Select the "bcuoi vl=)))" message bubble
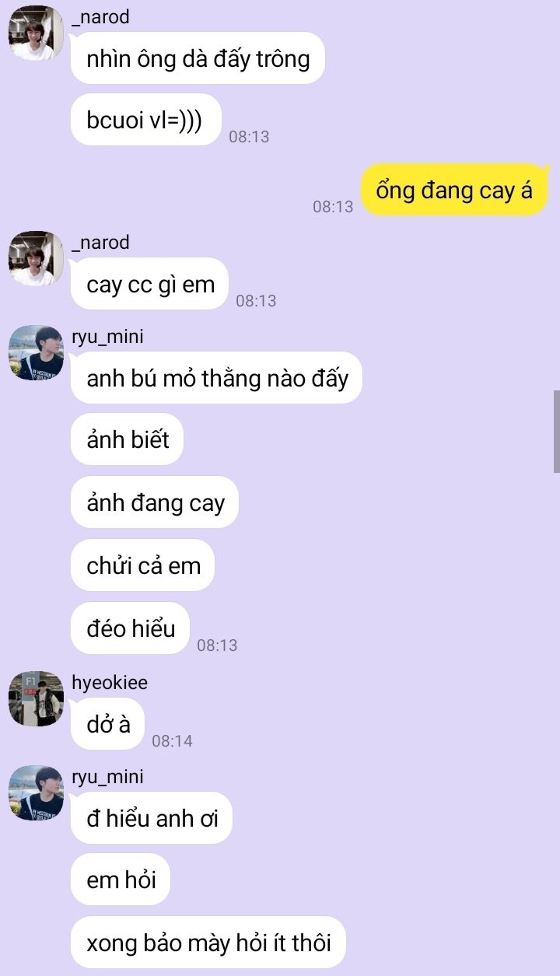The height and width of the screenshot is (976, 560). [x=146, y=121]
